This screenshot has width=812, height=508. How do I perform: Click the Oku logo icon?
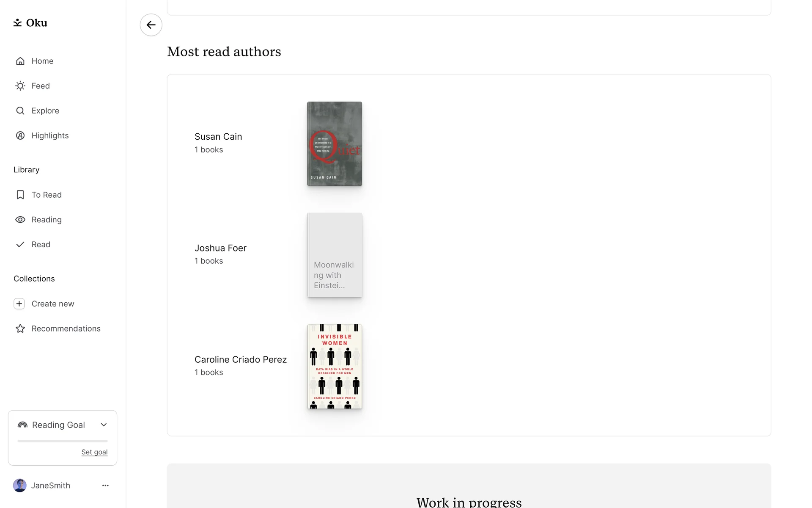pos(17,22)
